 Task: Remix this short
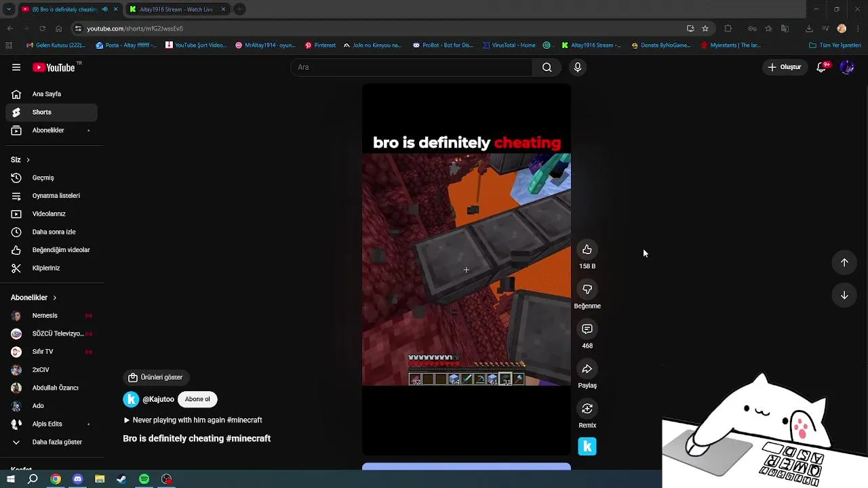click(587, 409)
